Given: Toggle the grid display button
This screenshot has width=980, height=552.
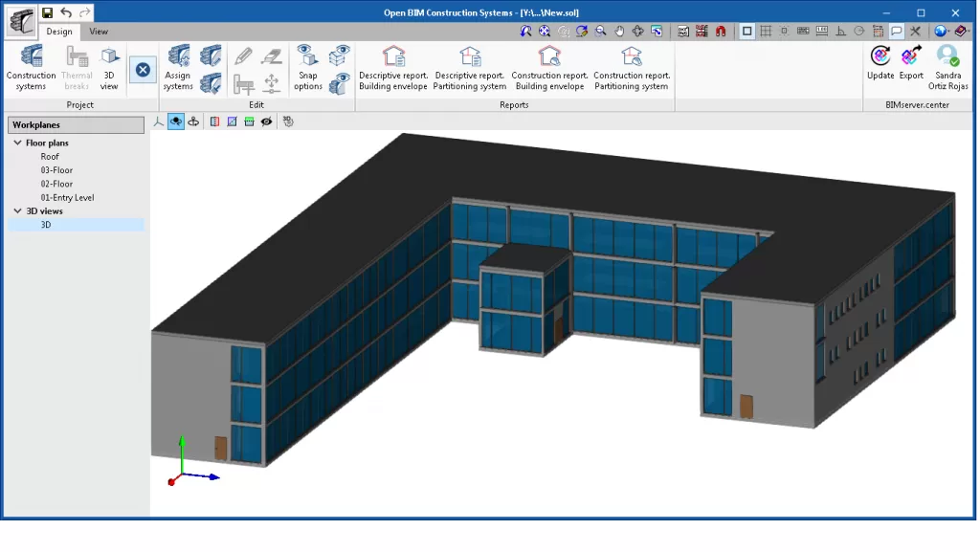Looking at the screenshot, I should pyautogui.click(x=766, y=31).
